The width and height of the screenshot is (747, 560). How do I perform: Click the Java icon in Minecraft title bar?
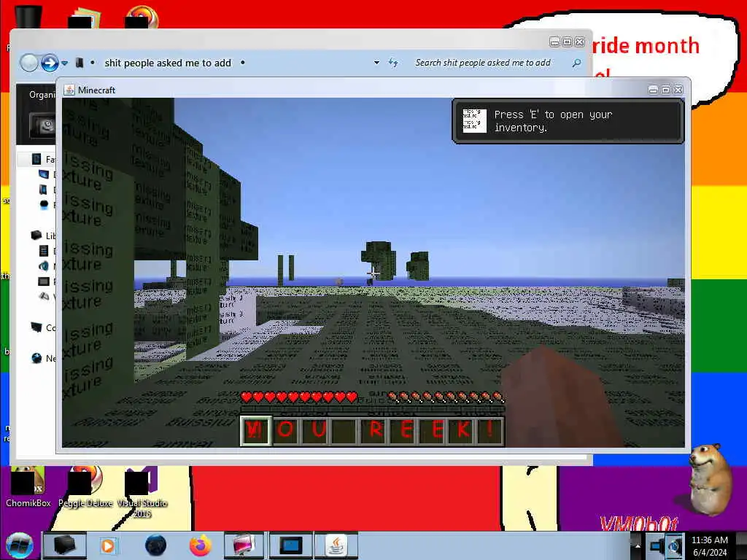(69, 90)
